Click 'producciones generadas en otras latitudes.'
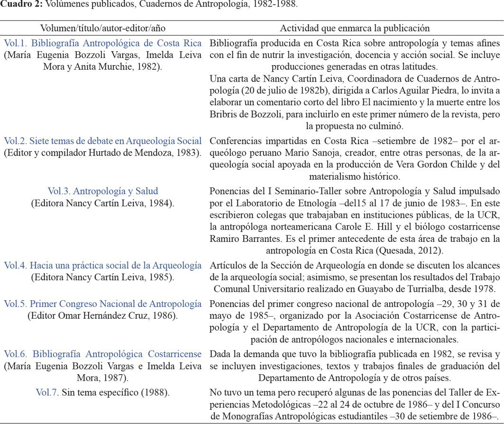 [355, 66]
